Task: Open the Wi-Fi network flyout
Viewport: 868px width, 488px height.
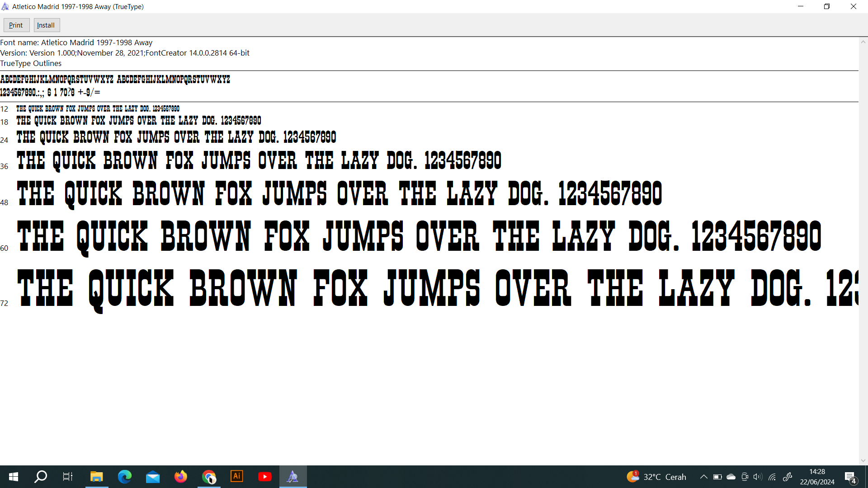Action: coord(772,477)
